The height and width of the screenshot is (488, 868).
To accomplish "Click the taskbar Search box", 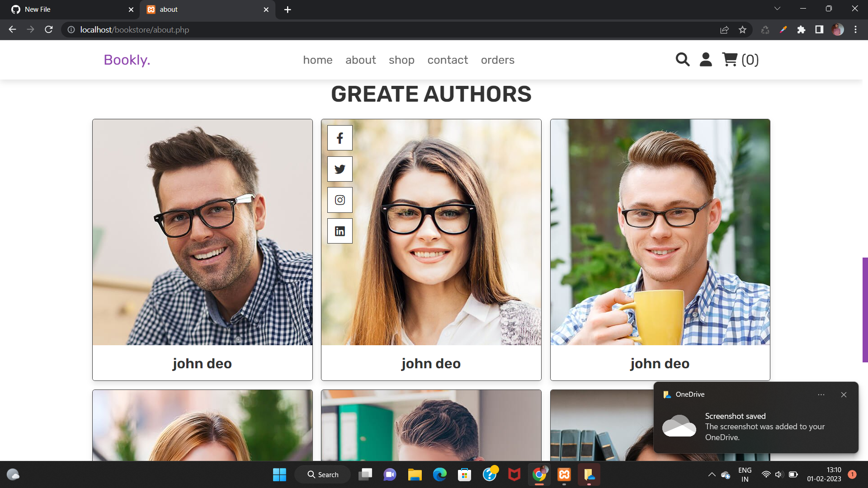I will click(x=322, y=474).
